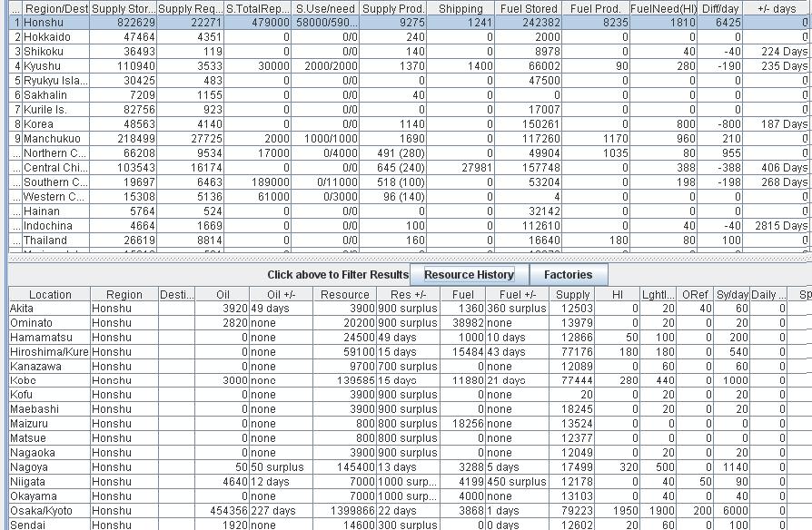The width and height of the screenshot is (812, 530).
Task: Click the Nagaoka location cell
Action: (50, 452)
